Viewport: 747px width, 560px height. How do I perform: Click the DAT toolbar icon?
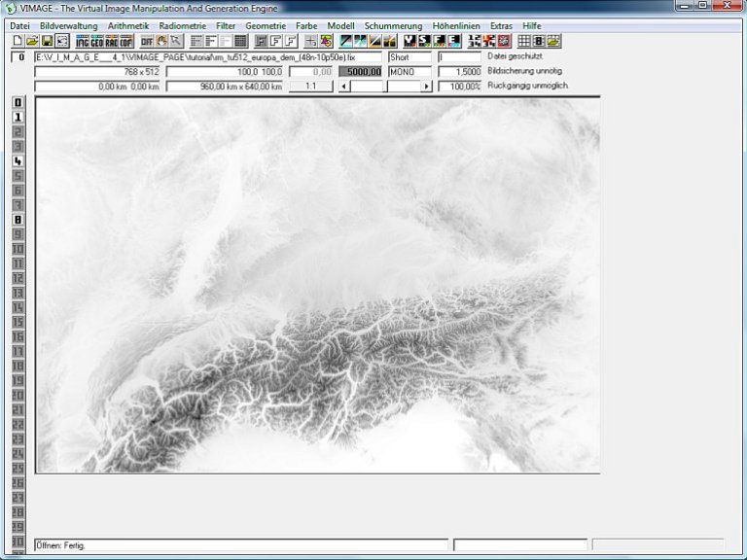(147, 42)
